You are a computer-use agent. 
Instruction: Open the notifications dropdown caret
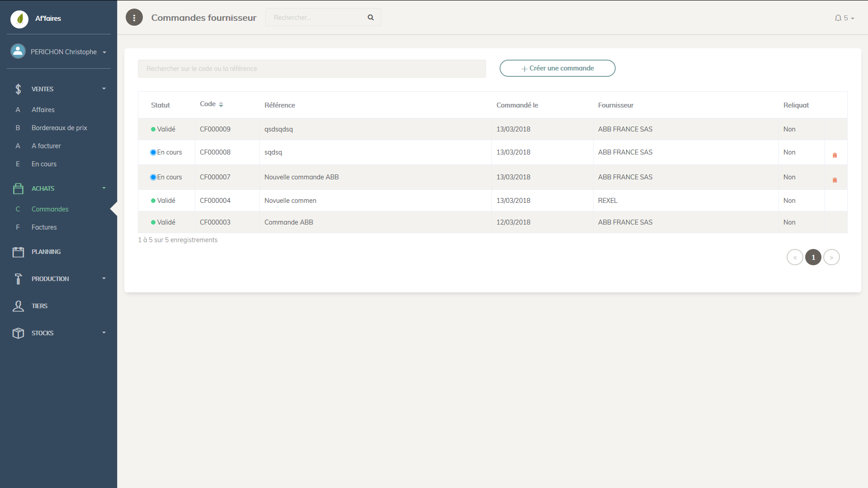click(x=853, y=19)
